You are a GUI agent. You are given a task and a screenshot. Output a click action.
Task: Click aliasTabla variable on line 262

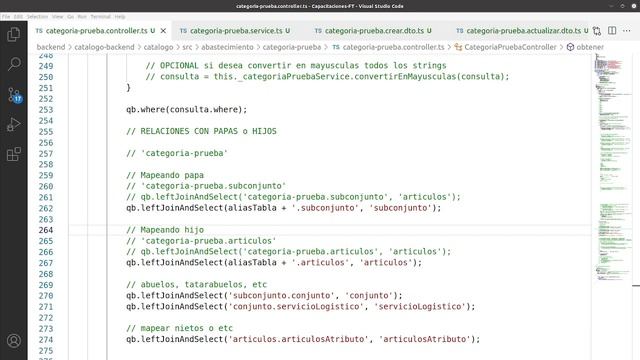tap(252, 208)
